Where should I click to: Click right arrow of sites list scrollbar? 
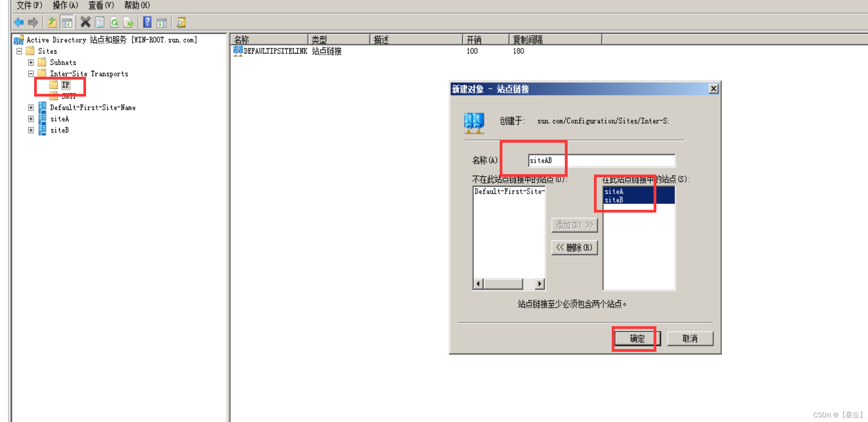540,284
